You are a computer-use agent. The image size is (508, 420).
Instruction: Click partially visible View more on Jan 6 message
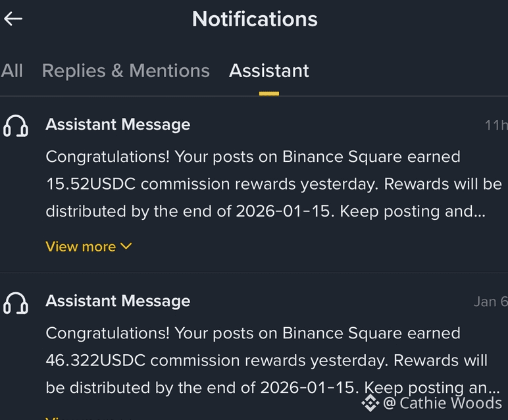[x=88, y=418]
